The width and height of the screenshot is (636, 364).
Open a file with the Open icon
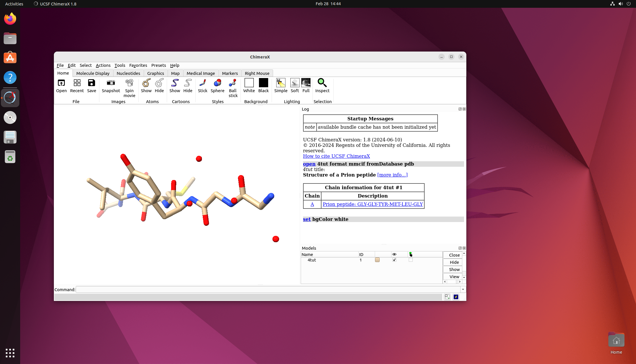[x=61, y=83]
